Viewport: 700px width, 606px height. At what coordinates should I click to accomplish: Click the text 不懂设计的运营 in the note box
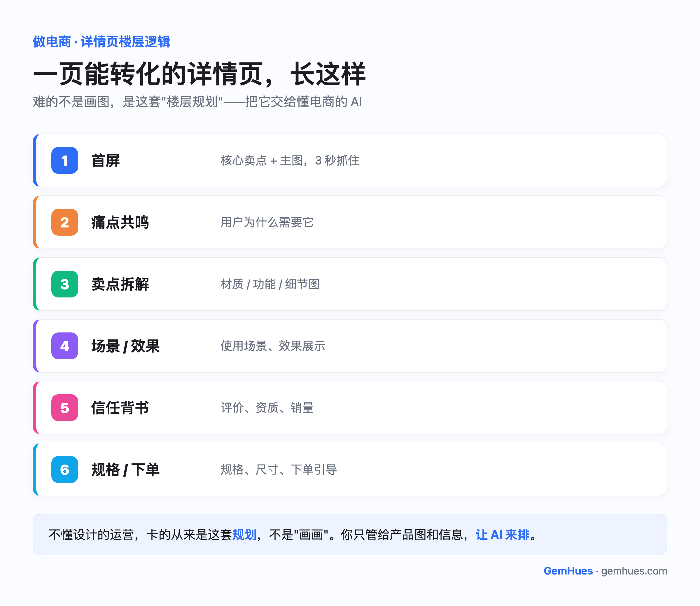pyautogui.click(x=91, y=535)
